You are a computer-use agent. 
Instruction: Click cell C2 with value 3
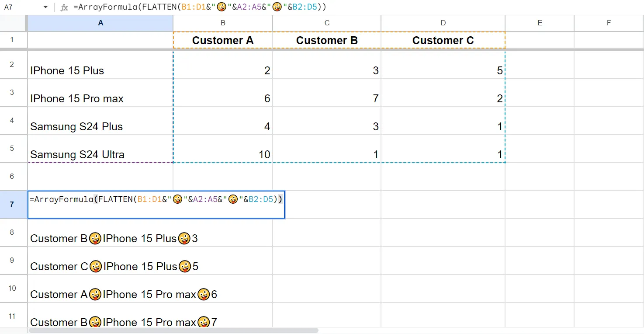327,65
